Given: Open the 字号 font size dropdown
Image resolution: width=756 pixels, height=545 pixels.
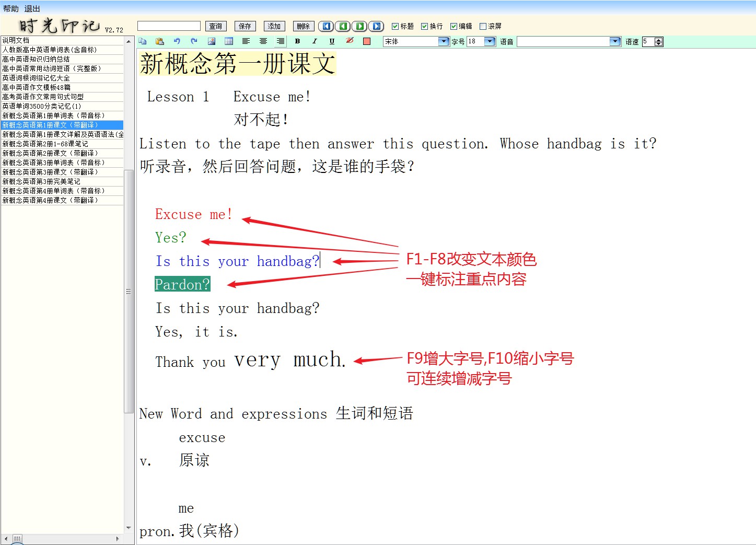Looking at the screenshot, I should coord(490,41).
